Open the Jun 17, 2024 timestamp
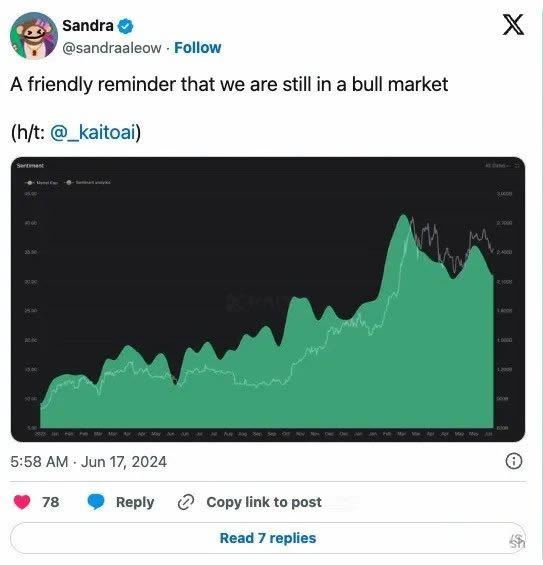Image resolution: width=543 pixels, height=565 pixels. [x=88, y=462]
